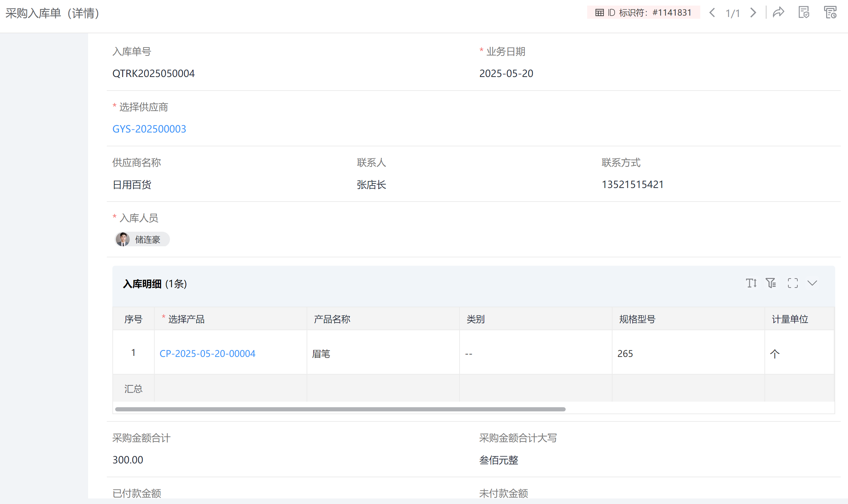The image size is (848, 504).
Task: Go to previous record arrow
Action: [x=712, y=13]
